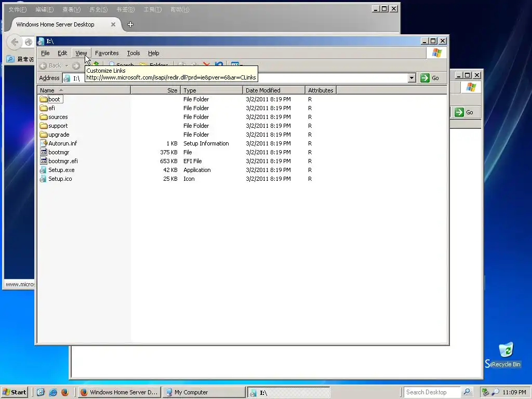
Task: Sort by the Attributes column header
Action: pyautogui.click(x=321, y=90)
